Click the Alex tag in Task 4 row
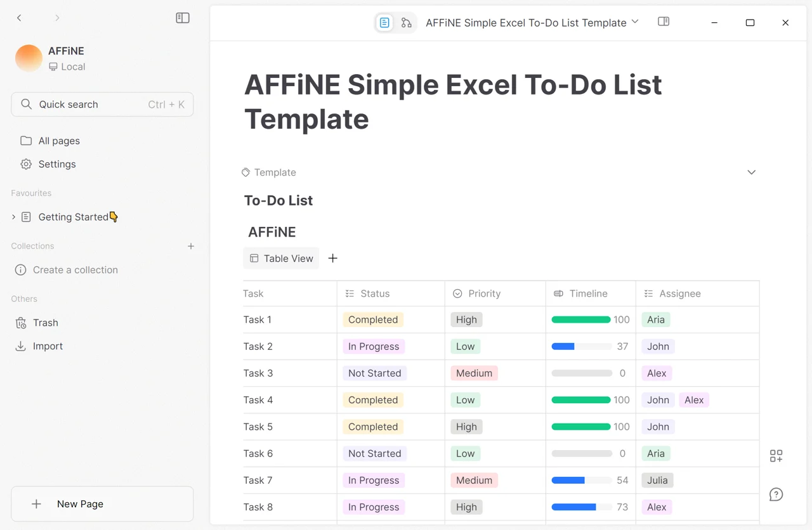The height and width of the screenshot is (530, 812). [694, 400]
